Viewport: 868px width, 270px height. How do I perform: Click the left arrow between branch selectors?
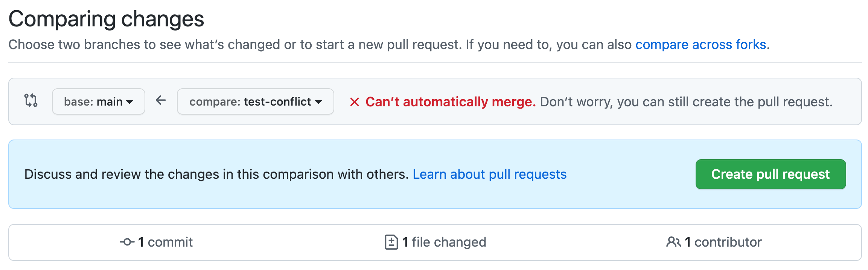click(x=161, y=100)
